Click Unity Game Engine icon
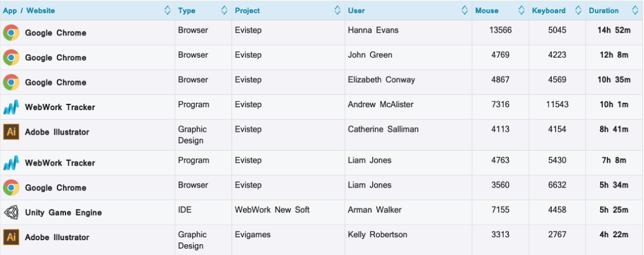This screenshot has height=255, width=644. click(x=11, y=212)
